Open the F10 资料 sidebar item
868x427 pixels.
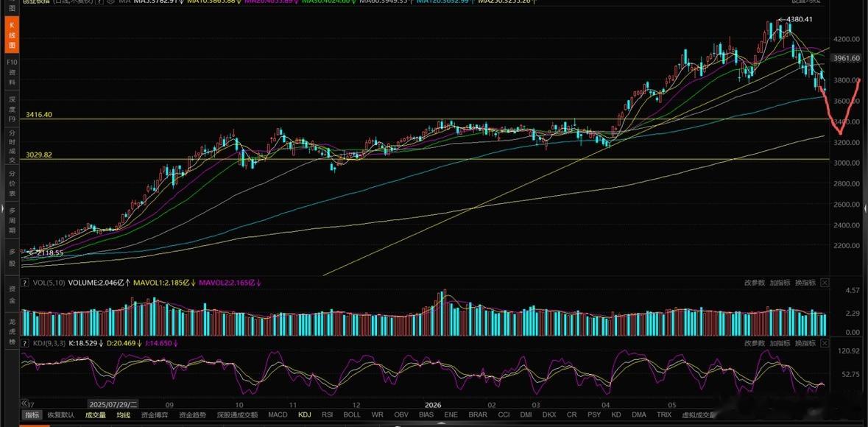click(13, 72)
